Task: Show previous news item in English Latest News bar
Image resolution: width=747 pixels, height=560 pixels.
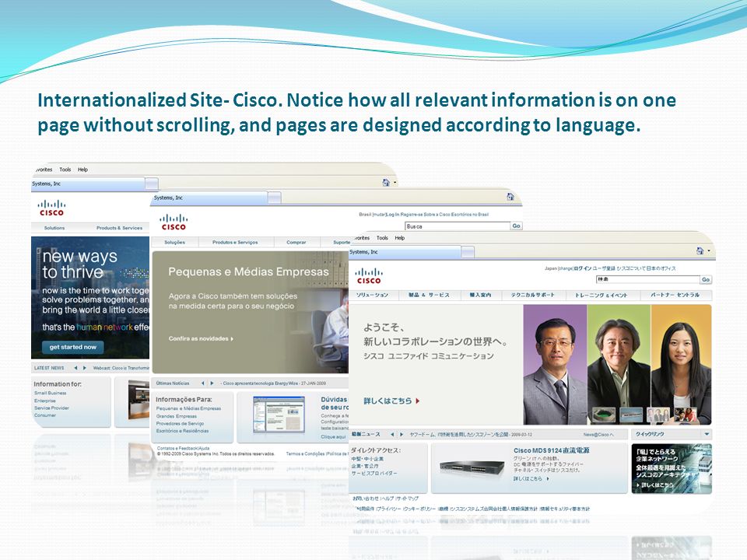Action: 75,368
